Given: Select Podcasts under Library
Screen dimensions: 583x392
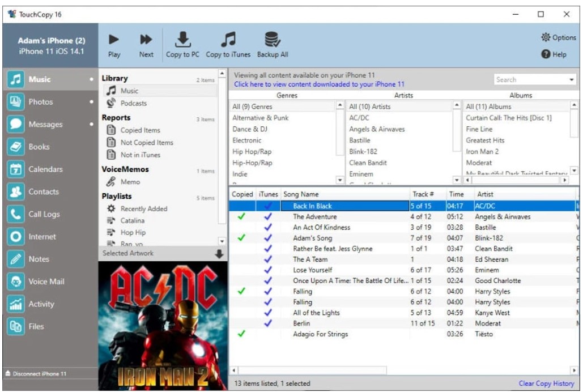Looking at the screenshot, I should (x=160, y=103).
